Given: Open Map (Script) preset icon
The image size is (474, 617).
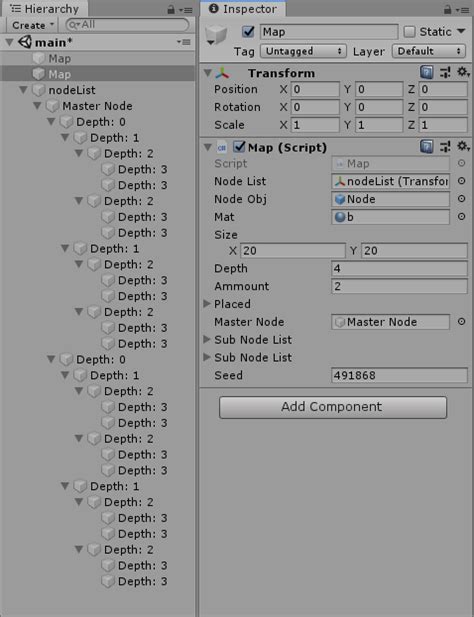Looking at the screenshot, I should [x=445, y=147].
